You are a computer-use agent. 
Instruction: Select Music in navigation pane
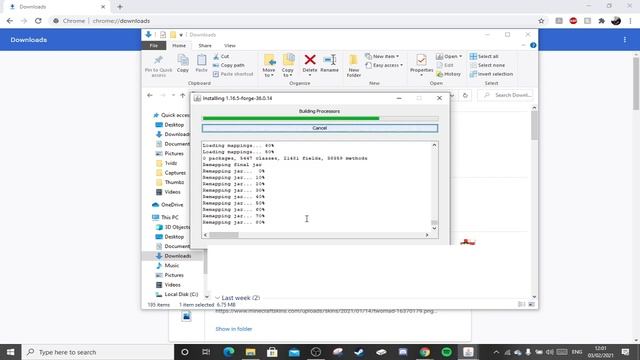click(167, 266)
